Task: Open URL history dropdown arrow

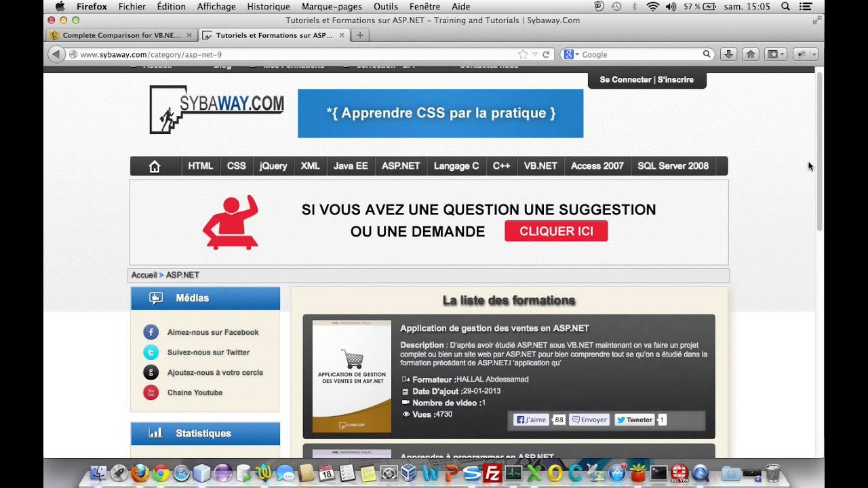Action: 534,54
